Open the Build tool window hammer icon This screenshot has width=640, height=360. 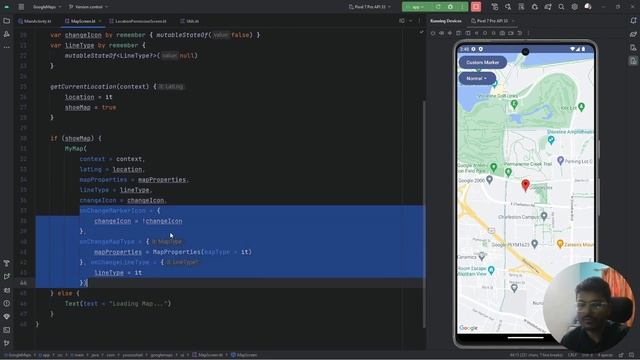coord(7,263)
